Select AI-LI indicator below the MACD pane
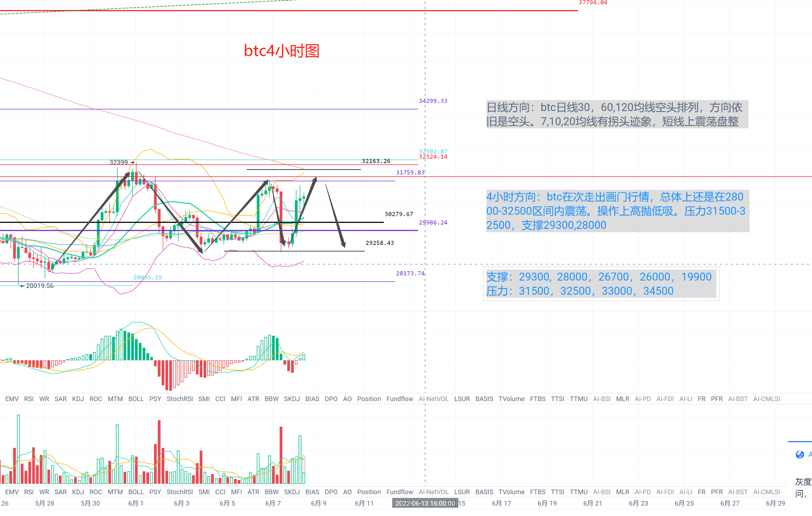 (686, 399)
